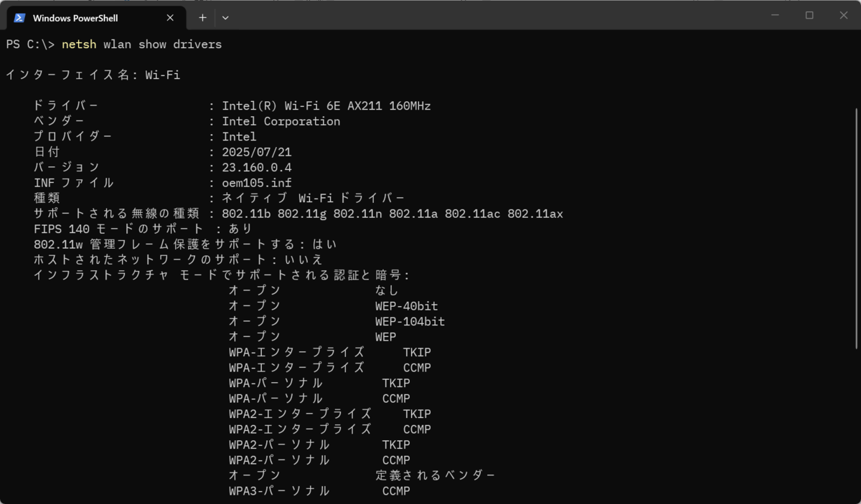Click the 'ドライバー' field label

click(x=66, y=106)
